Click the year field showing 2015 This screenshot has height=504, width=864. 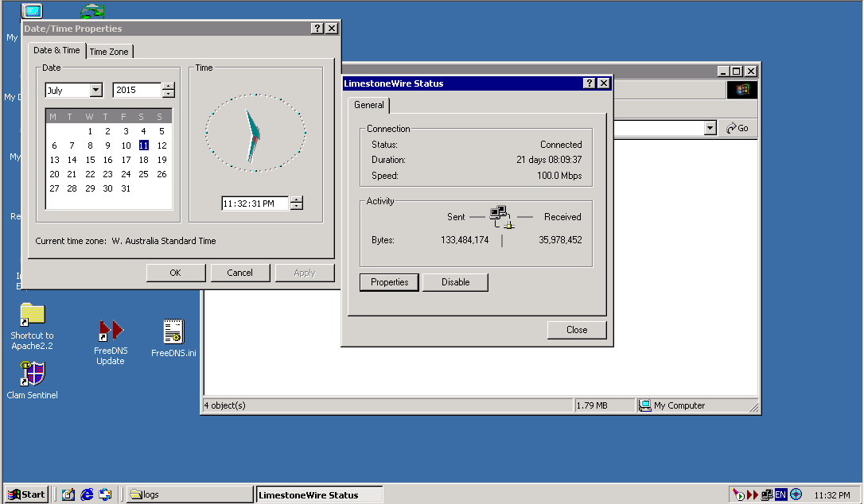[x=137, y=90]
